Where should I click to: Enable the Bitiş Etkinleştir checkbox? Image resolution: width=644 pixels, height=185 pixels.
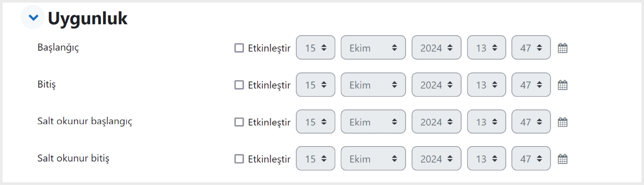(x=239, y=85)
